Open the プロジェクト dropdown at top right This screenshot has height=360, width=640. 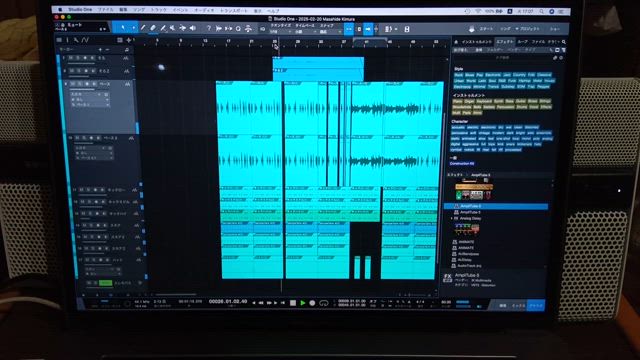click(x=528, y=29)
